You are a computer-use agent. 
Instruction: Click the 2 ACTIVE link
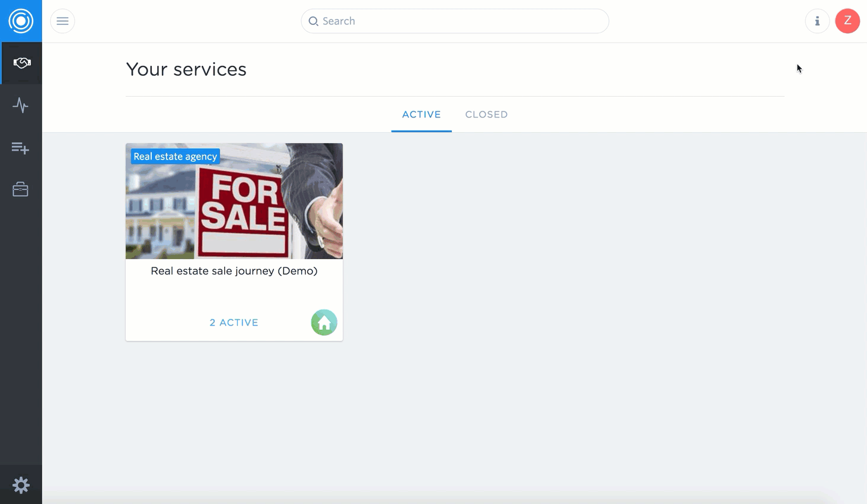pos(234,323)
